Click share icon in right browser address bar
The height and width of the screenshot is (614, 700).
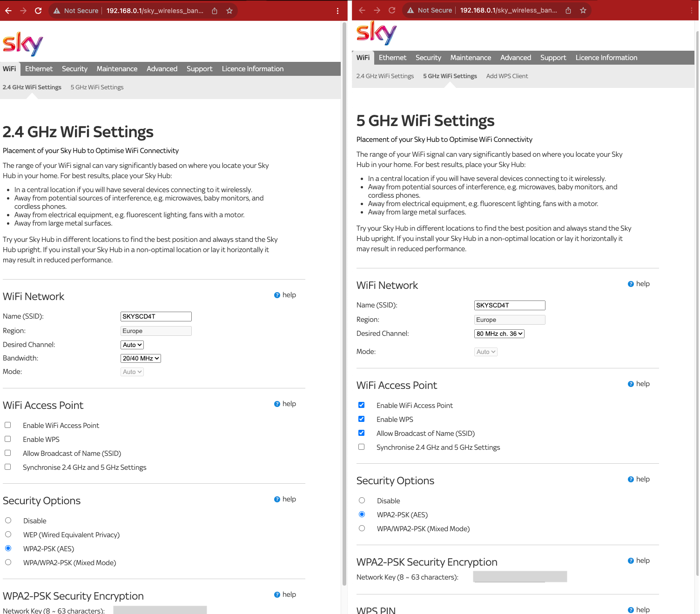[568, 11]
